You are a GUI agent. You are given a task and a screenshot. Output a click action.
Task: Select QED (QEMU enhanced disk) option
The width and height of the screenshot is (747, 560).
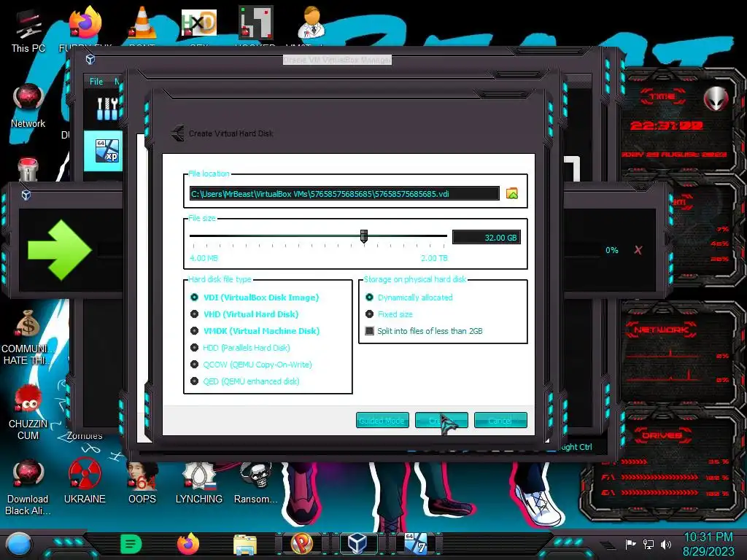click(x=245, y=381)
